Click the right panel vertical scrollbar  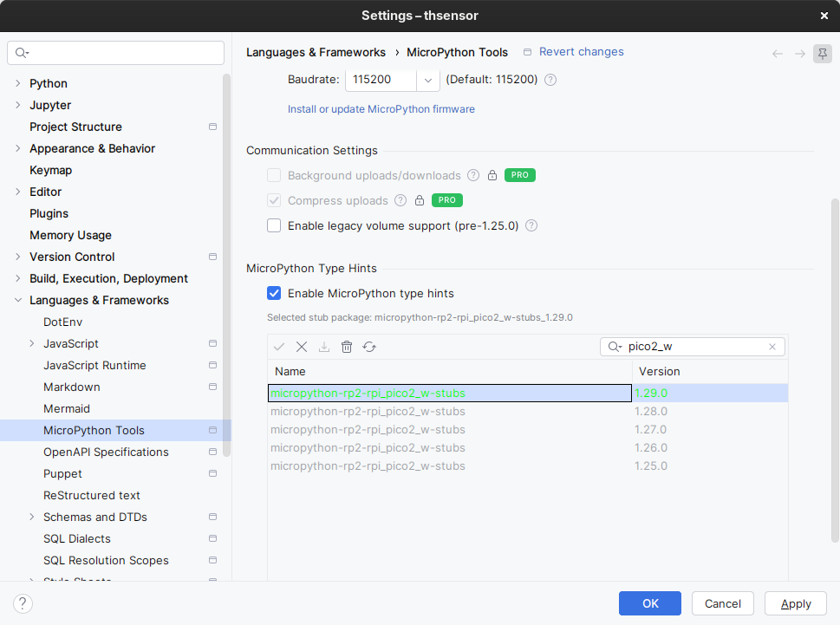835,369
